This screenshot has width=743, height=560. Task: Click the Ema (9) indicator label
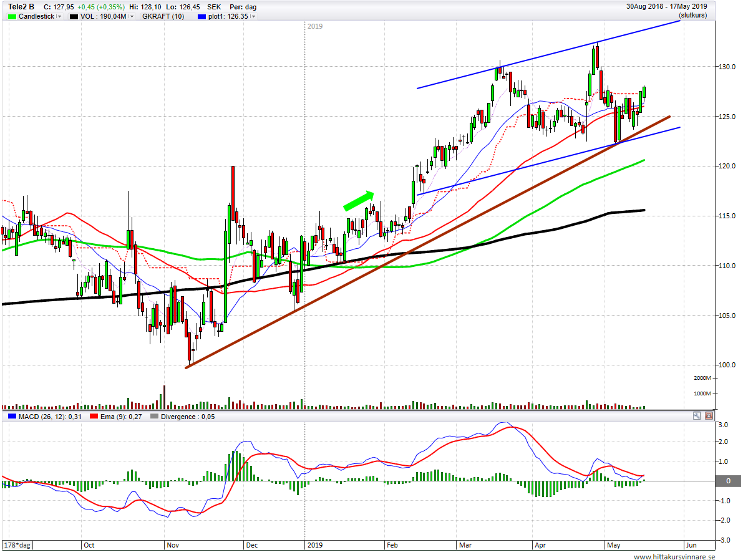[x=121, y=417]
